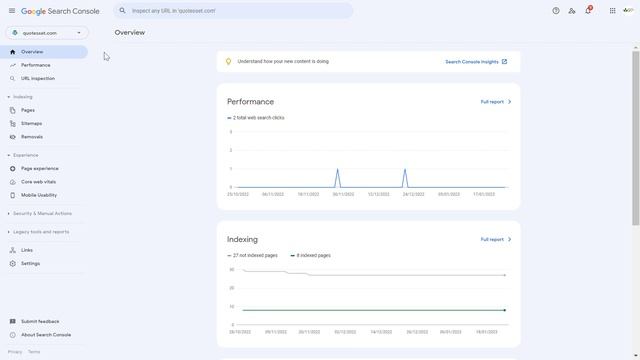Click the Indexing card heading
The image size is (640, 360).
(242, 239)
